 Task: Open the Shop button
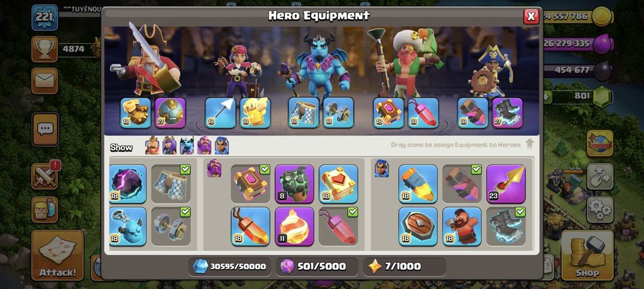588,255
